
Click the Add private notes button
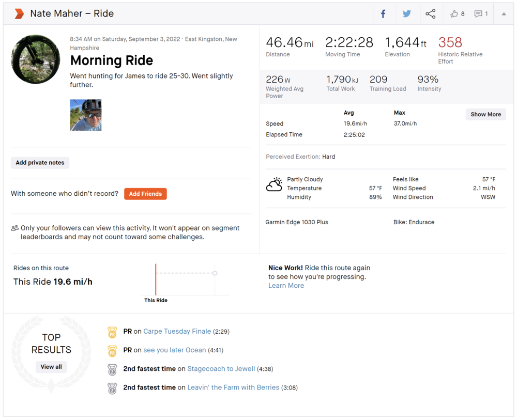40,163
